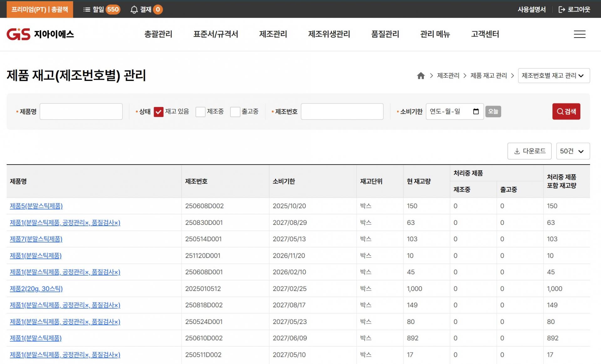Open the 제조관리 main menu
601x364 pixels.
(273, 34)
